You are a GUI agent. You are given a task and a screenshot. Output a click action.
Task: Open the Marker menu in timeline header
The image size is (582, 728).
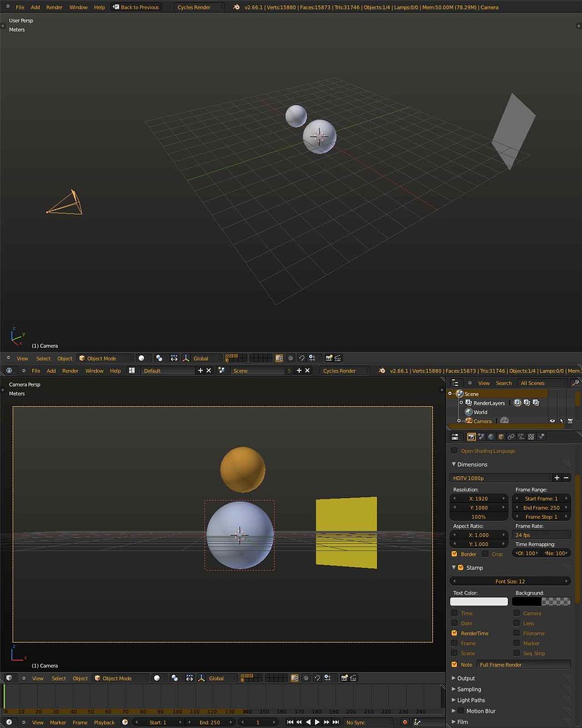[58, 722]
